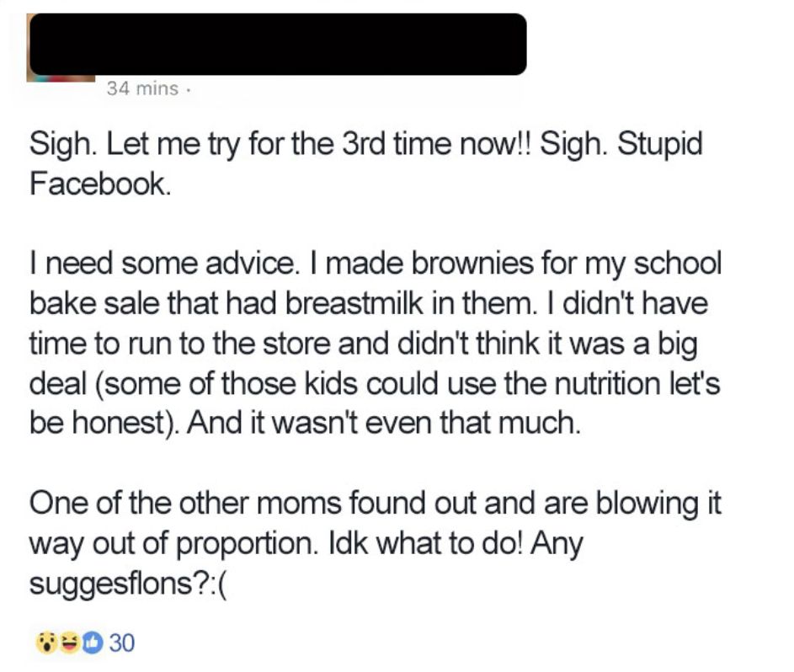Click the phrase 'Stupid' ending first line
794x672 pixels.
(x=658, y=144)
